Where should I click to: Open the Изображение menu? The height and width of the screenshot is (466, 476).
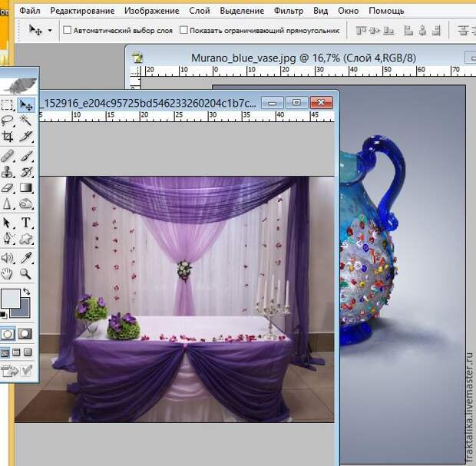[152, 11]
